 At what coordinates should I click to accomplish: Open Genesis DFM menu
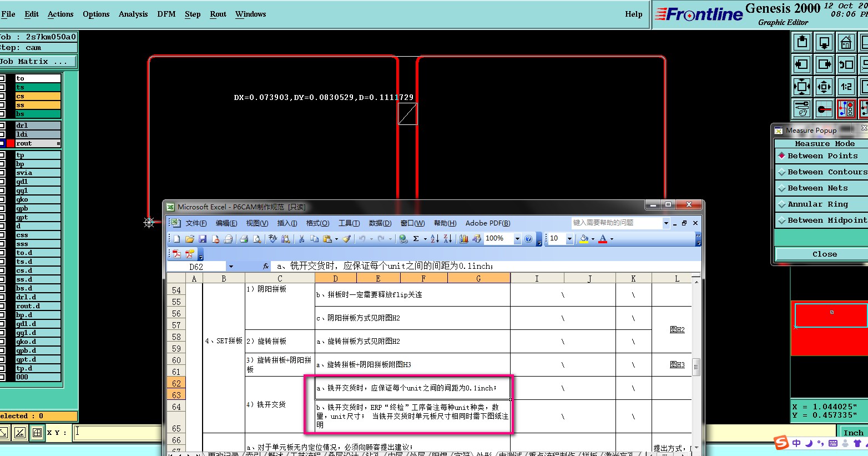[x=166, y=14]
